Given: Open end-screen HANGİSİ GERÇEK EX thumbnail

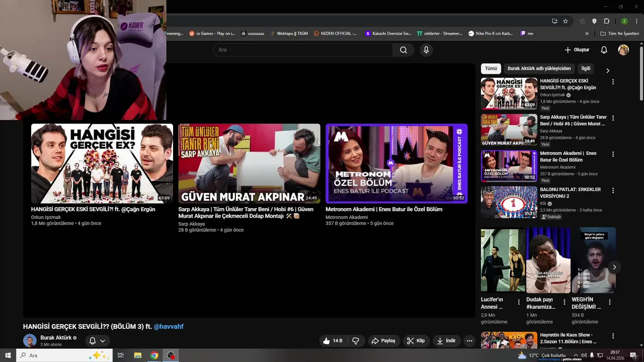Looking at the screenshot, I should click(102, 163).
